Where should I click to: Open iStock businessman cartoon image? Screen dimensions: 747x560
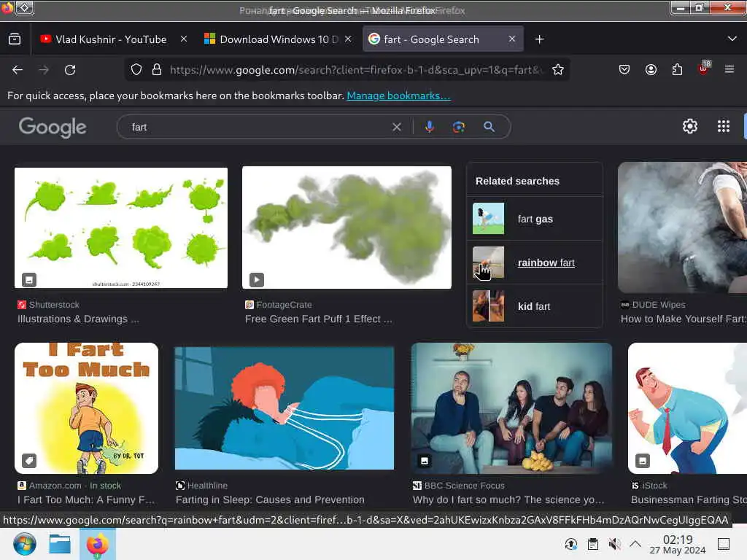click(x=687, y=408)
